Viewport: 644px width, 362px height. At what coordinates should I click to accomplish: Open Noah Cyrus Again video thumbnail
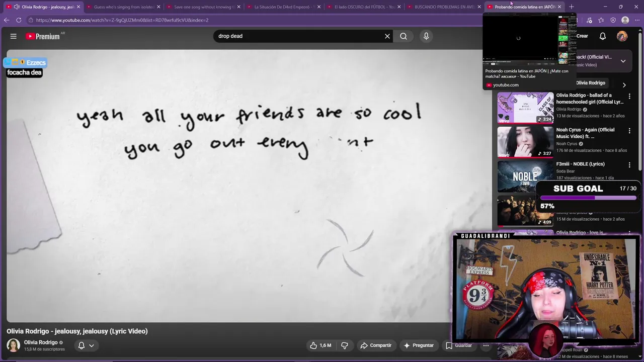[x=525, y=142]
